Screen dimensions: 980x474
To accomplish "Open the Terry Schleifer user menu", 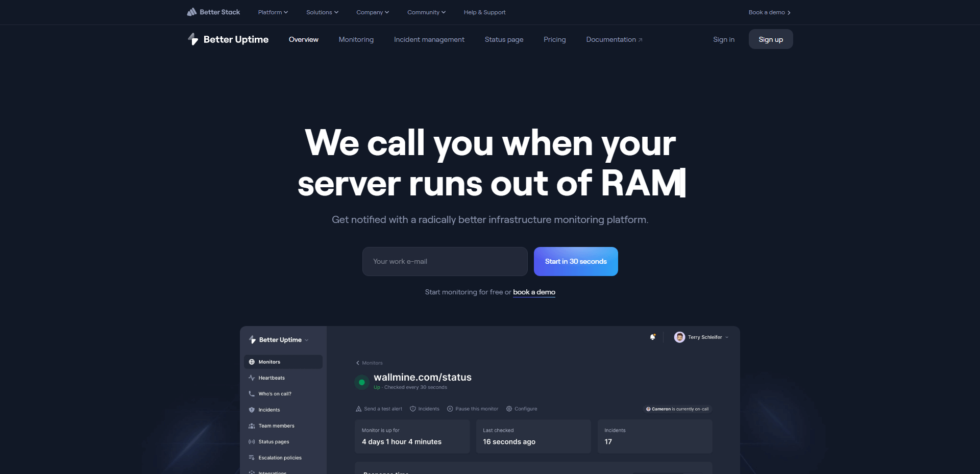I will tap(701, 337).
